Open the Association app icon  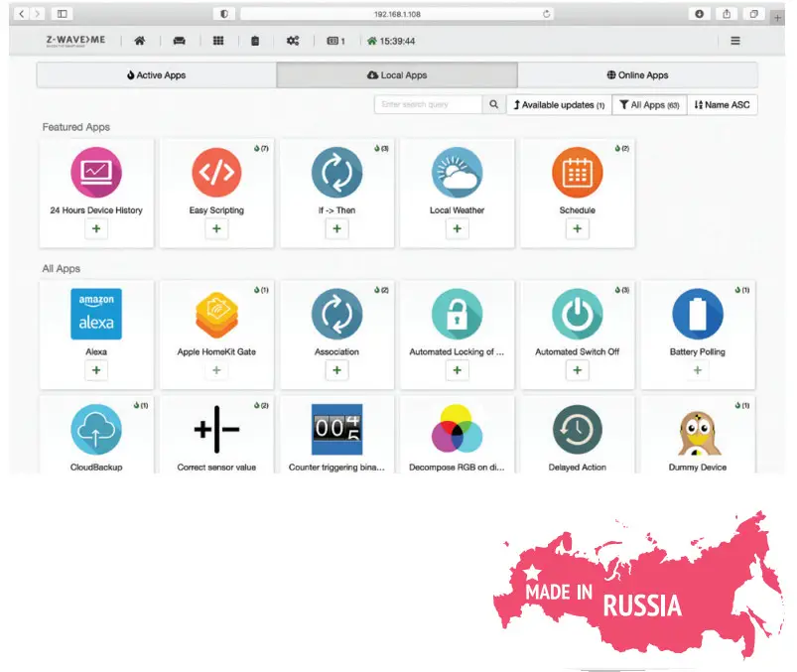[x=337, y=314]
